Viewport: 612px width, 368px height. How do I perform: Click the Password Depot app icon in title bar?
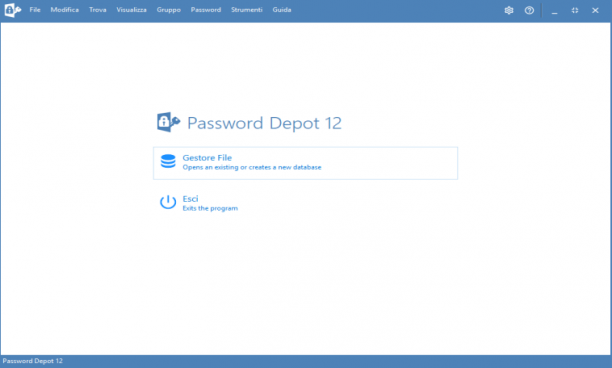(12, 10)
